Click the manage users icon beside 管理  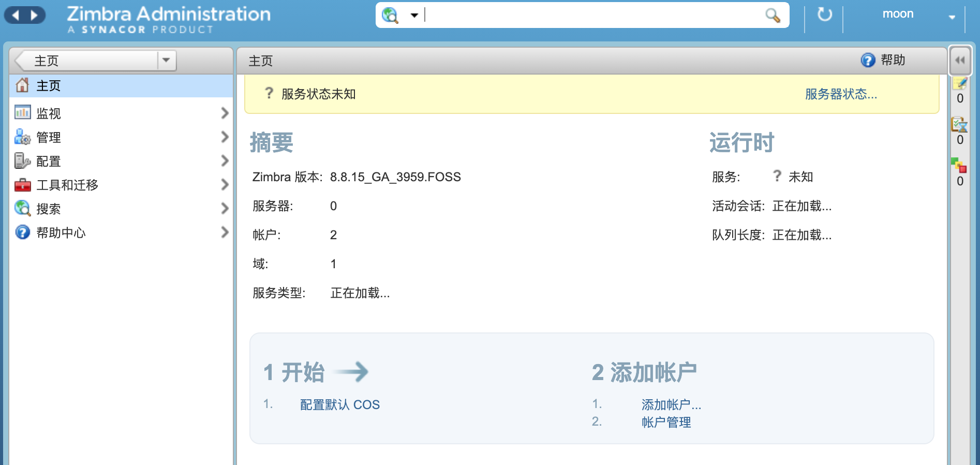pyautogui.click(x=22, y=137)
